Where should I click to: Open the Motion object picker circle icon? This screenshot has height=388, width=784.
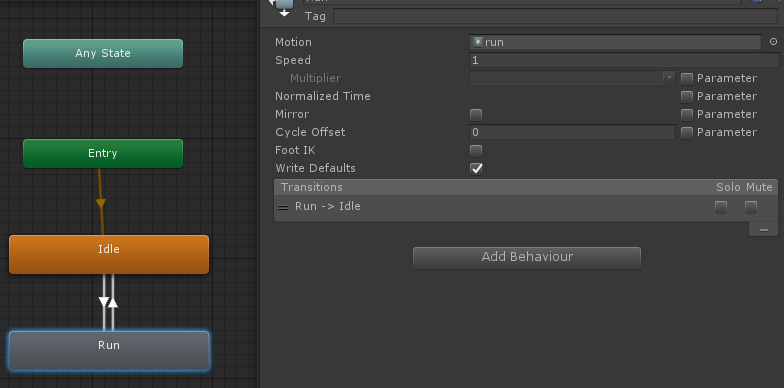pyautogui.click(x=774, y=42)
